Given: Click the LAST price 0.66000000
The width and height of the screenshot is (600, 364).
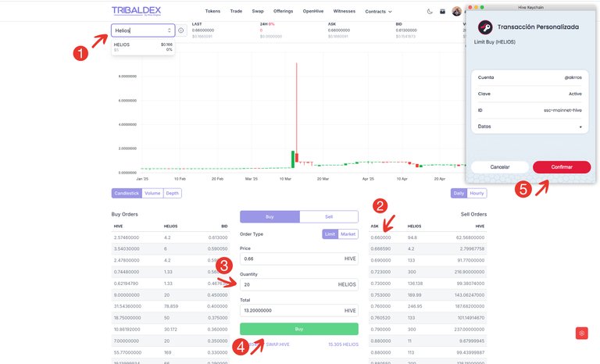Looking at the screenshot, I should [x=203, y=30].
